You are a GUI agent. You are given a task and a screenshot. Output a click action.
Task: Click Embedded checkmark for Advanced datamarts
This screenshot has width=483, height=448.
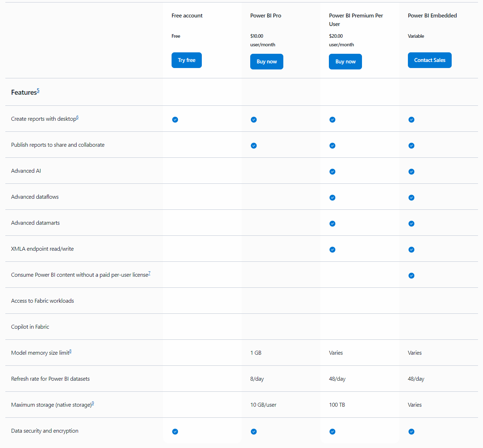[x=411, y=224]
